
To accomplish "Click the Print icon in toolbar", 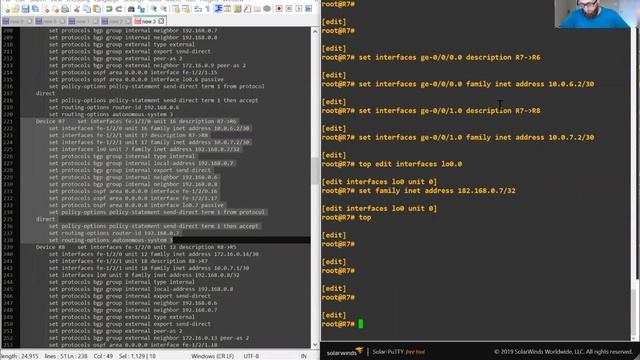I will [x=65, y=9].
